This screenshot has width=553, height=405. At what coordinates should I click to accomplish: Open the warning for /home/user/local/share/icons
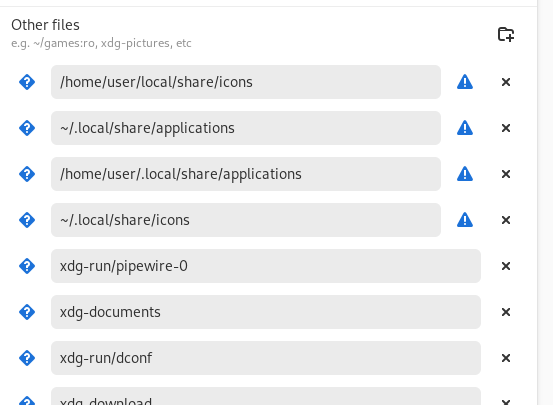(x=465, y=82)
